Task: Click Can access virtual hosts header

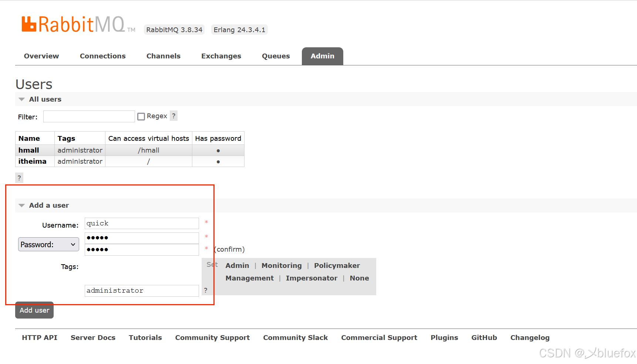Action: tap(149, 138)
